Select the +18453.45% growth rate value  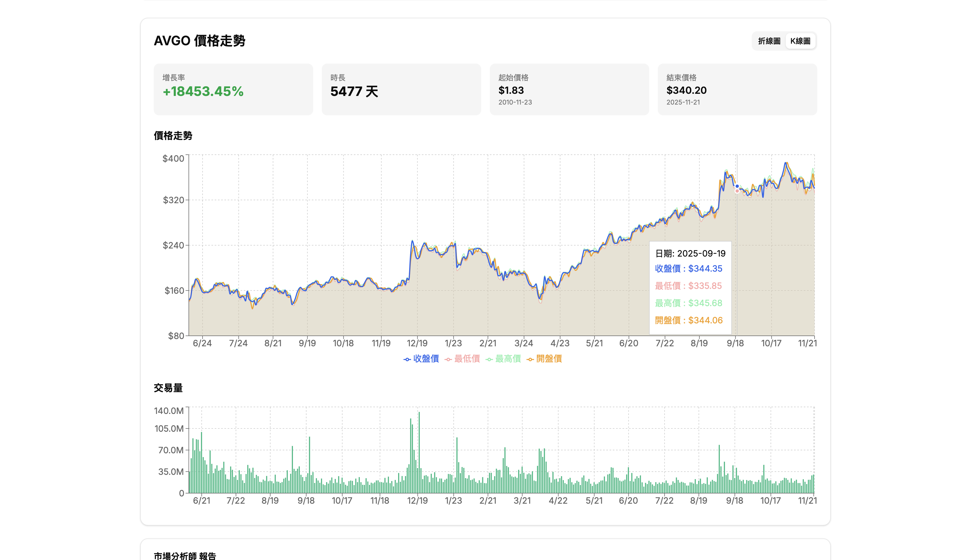203,92
